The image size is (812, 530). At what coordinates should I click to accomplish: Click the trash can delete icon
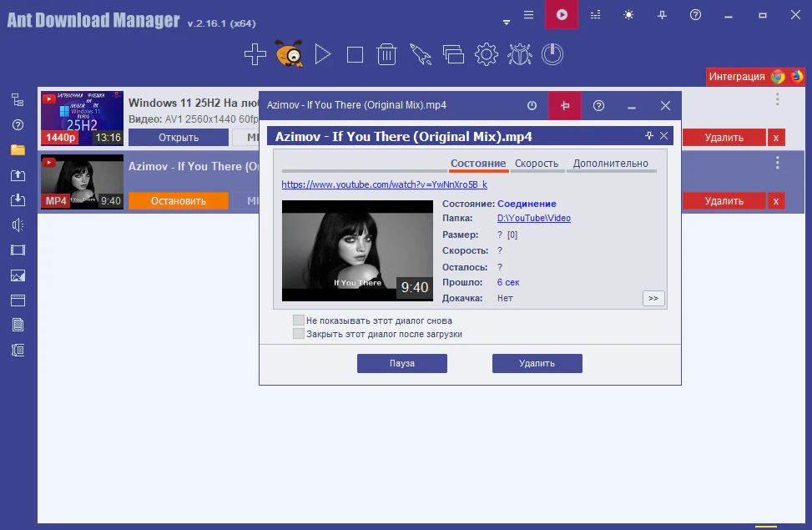point(386,55)
